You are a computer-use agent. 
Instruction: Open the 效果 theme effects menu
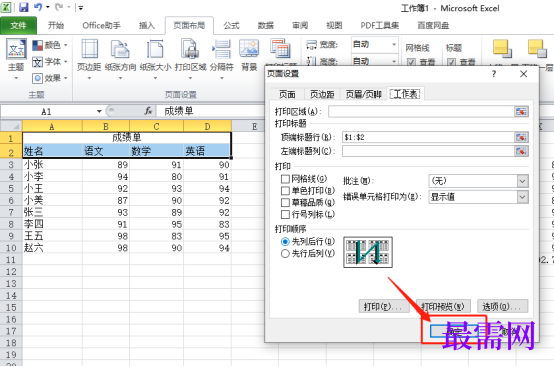coord(50,78)
